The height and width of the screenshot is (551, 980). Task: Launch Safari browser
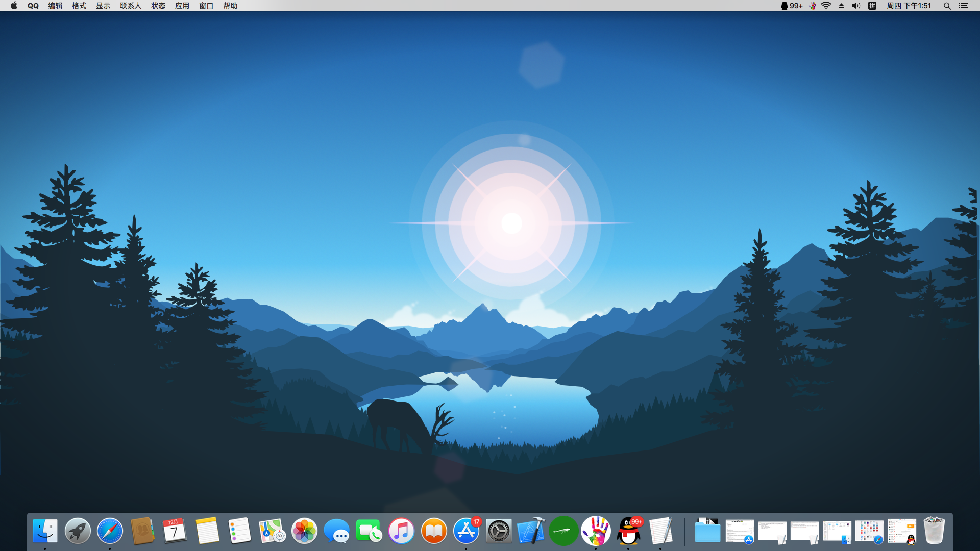pos(110,531)
